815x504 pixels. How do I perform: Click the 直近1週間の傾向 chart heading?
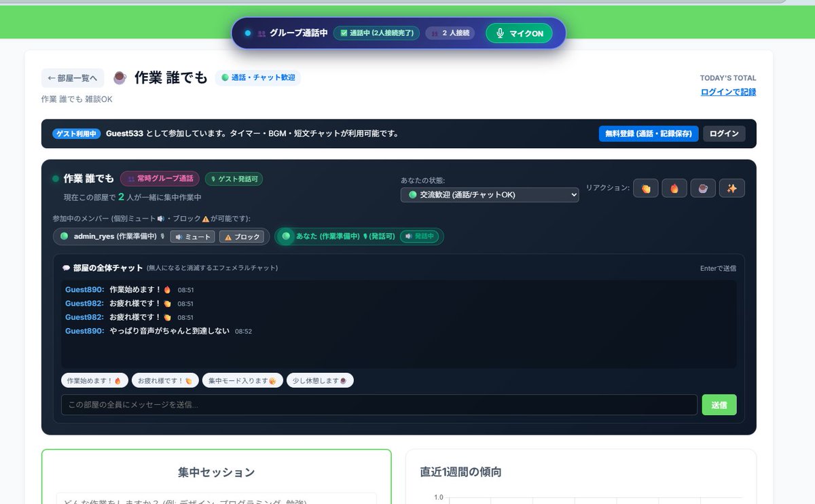coord(460,471)
